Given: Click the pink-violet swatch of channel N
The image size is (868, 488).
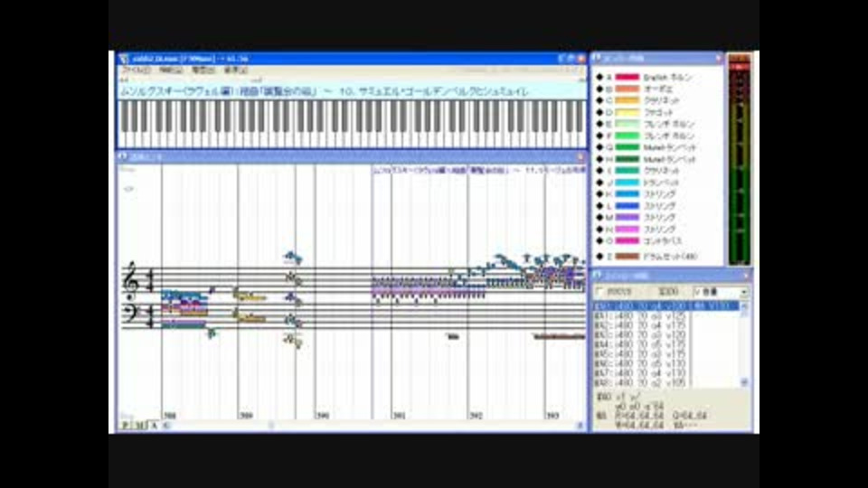Looking at the screenshot, I should pos(627,229).
